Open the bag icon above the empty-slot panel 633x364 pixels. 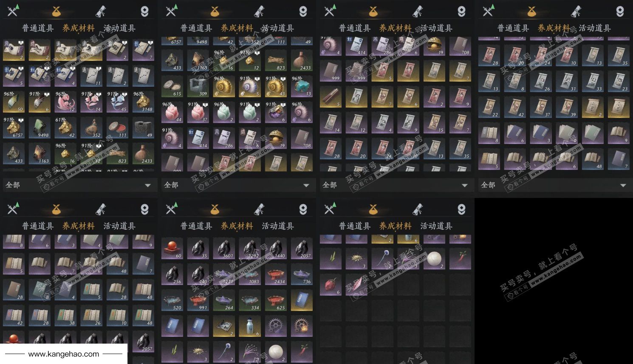(373, 209)
